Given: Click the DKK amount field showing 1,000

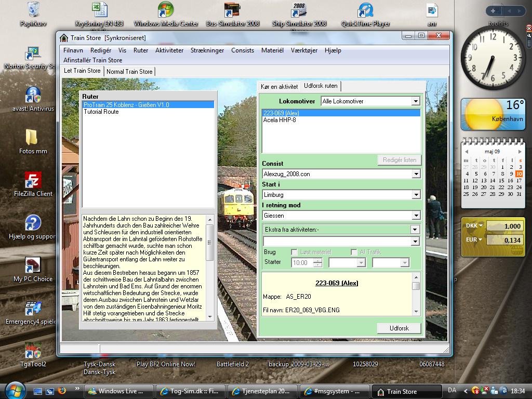Looking at the screenshot, I should click(x=506, y=227).
